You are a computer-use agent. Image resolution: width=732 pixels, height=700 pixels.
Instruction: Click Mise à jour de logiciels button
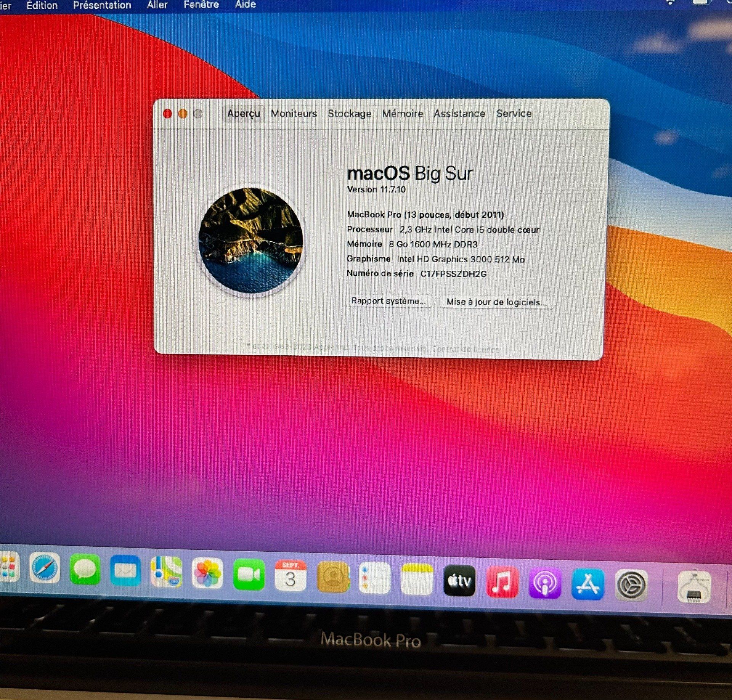click(x=497, y=302)
